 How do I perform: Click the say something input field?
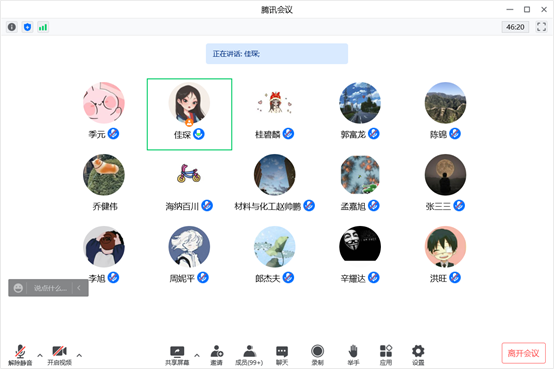(50, 288)
